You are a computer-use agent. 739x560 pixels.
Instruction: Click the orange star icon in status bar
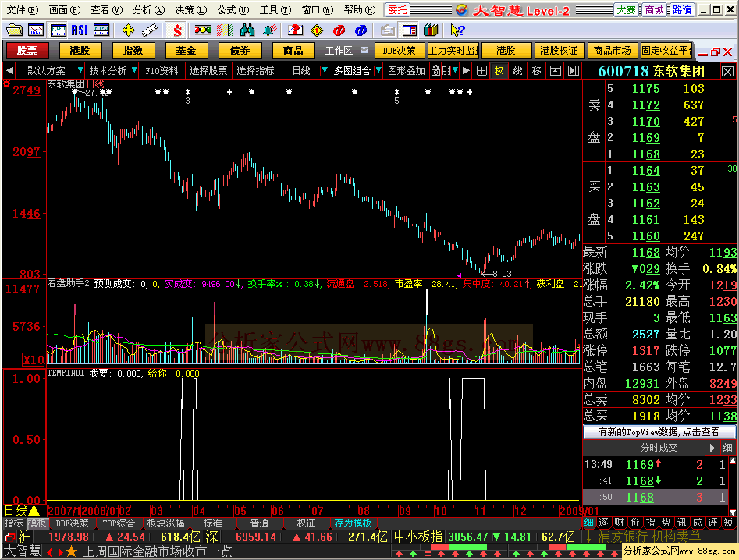point(71,551)
